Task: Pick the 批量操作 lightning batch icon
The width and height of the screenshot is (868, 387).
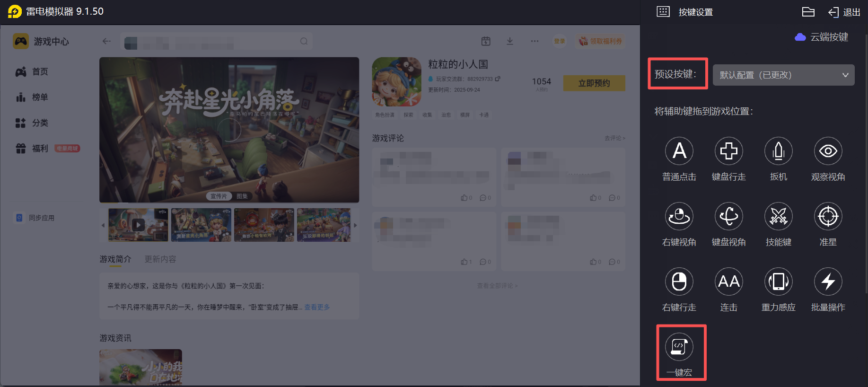Action: [x=828, y=281]
